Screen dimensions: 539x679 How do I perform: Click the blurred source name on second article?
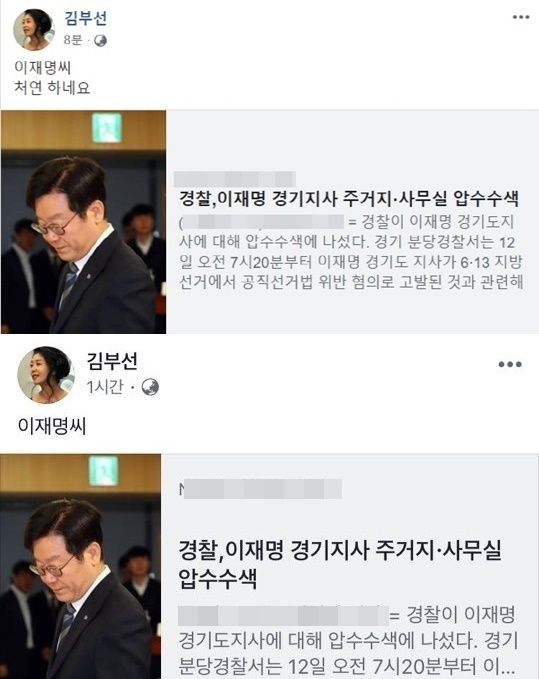260,489
